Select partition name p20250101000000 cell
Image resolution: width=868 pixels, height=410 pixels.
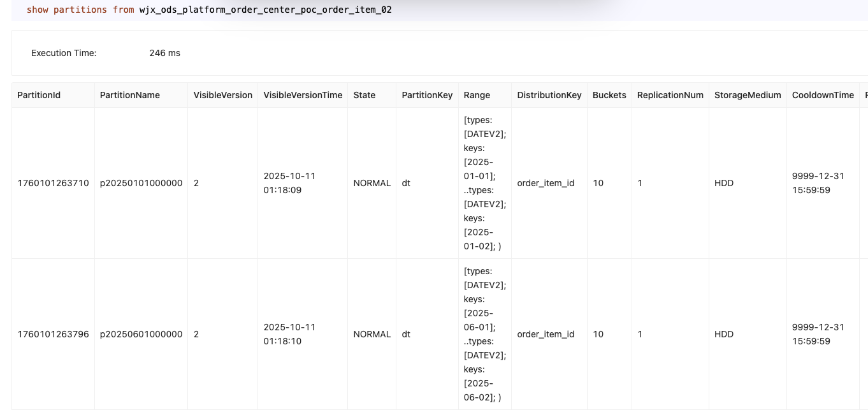[x=141, y=183]
